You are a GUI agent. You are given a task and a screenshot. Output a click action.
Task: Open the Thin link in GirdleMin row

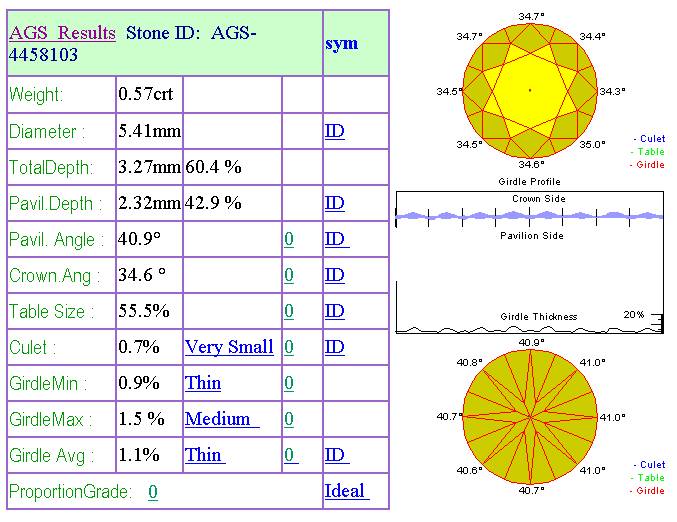tap(203, 383)
